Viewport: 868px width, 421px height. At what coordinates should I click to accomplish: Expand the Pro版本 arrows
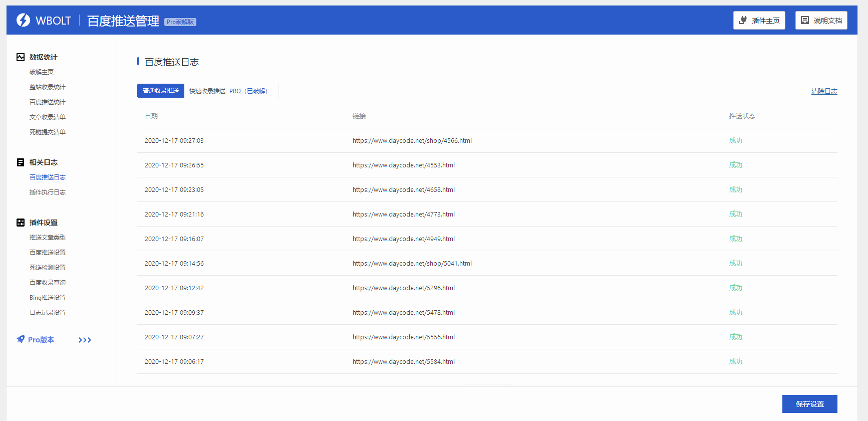coord(85,340)
